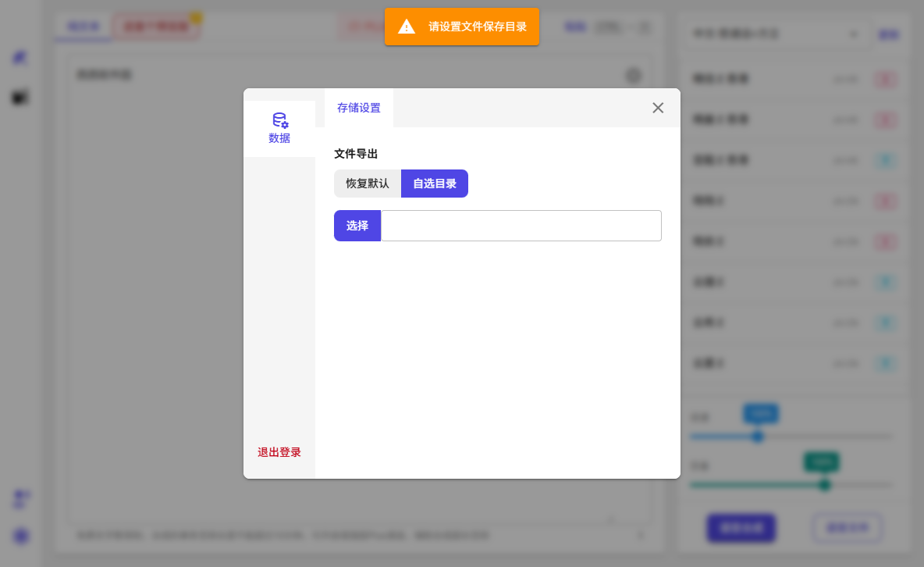924x567 pixels.
Task: Click 退出登录 to log out
Action: pyautogui.click(x=279, y=452)
